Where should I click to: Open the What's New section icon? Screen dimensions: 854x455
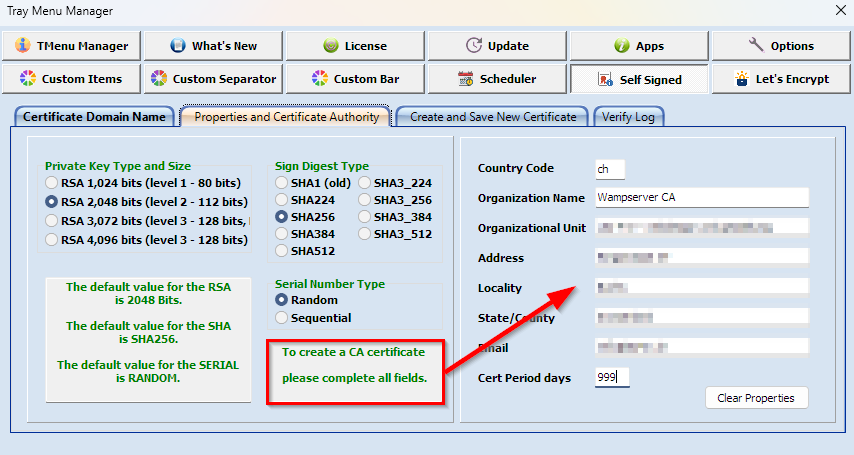coord(178,46)
